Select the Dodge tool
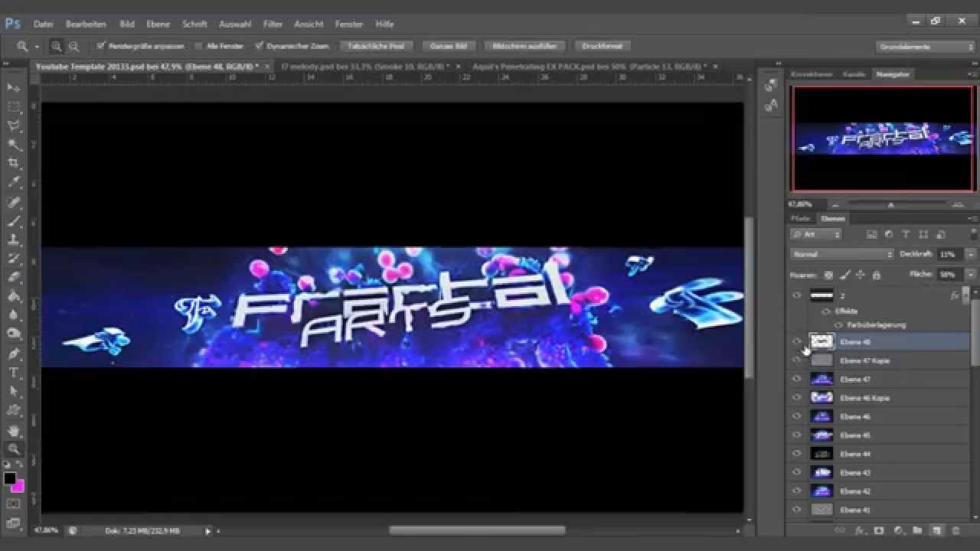The height and width of the screenshot is (551, 980). pyautogui.click(x=14, y=334)
